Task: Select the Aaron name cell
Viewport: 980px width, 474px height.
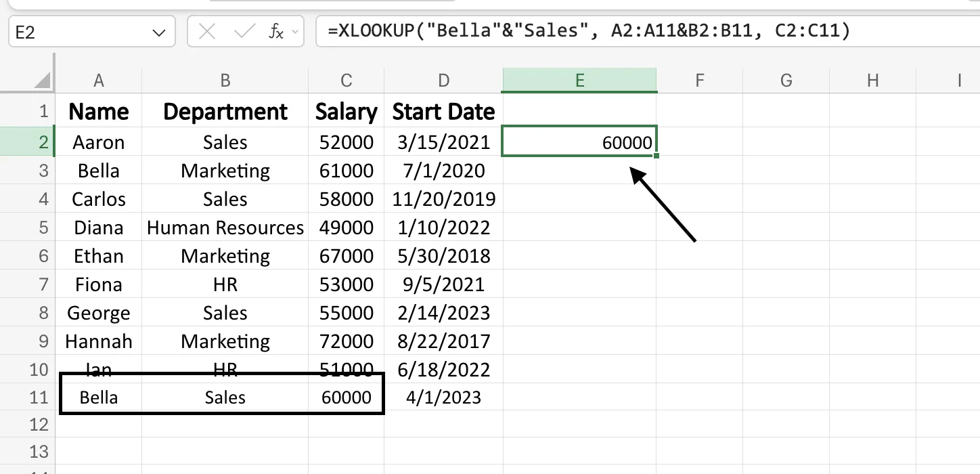Action: point(99,142)
